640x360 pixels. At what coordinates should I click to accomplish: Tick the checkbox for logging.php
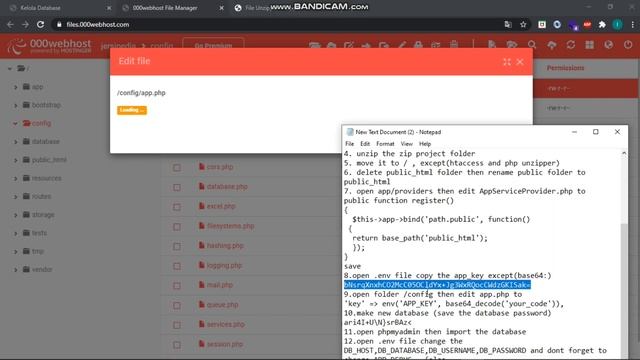(x=177, y=266)
